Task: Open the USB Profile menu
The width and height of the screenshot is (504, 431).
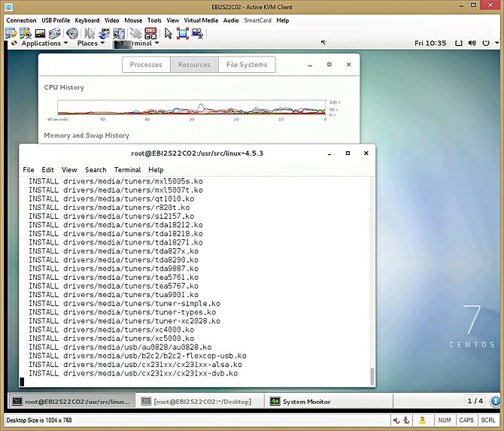Action: pyautogui.click(x=56, y=20)
